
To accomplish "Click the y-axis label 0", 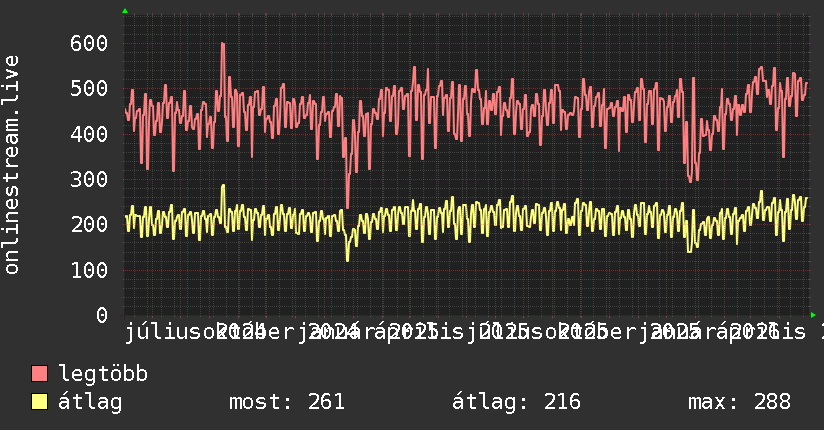I will (x=102, y=315).
